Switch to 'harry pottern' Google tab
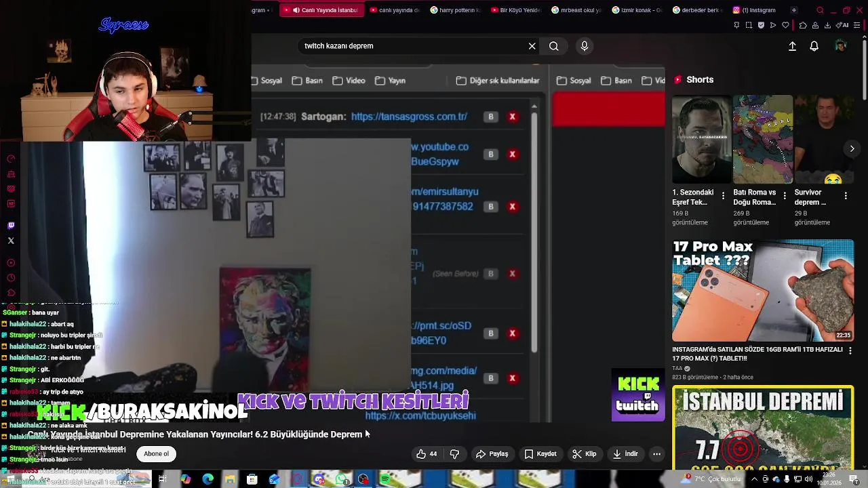Screen dimensions: 868x488 tap(456, 10)
